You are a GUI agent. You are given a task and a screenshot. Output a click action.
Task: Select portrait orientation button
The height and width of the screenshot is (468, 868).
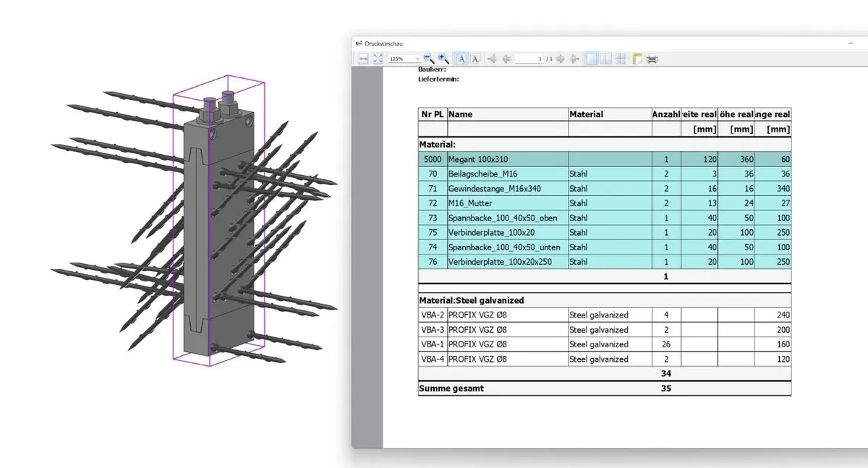(x=461, y=59)
